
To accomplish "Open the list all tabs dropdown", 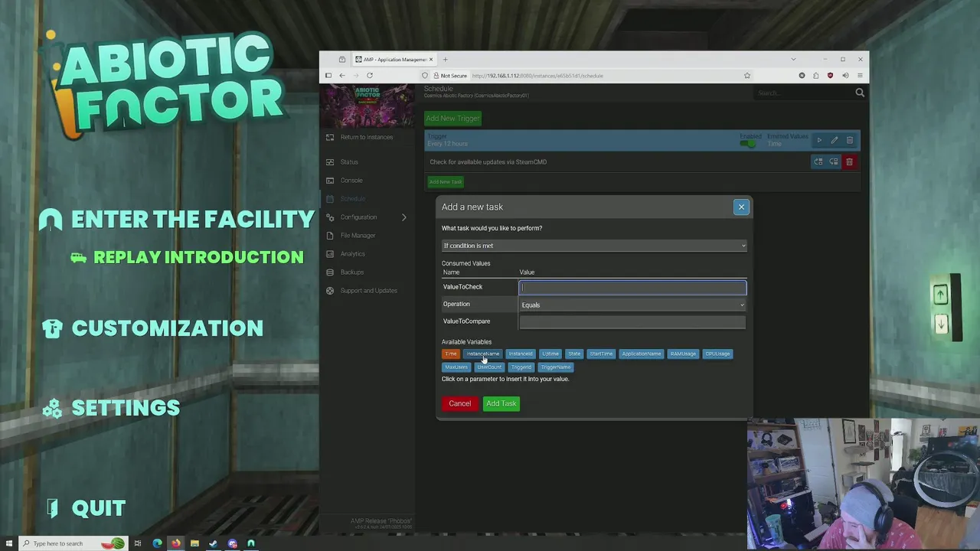I will (x=793, y=60).
